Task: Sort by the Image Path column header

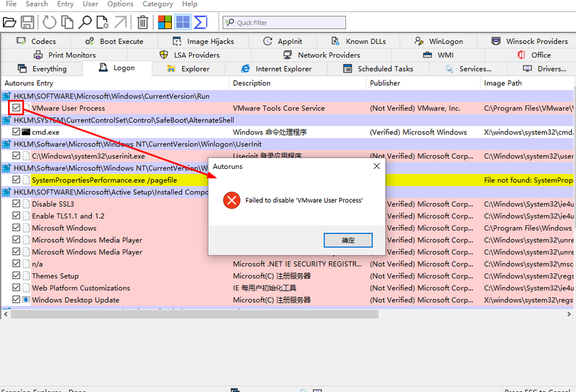Action: click(528, 83)
